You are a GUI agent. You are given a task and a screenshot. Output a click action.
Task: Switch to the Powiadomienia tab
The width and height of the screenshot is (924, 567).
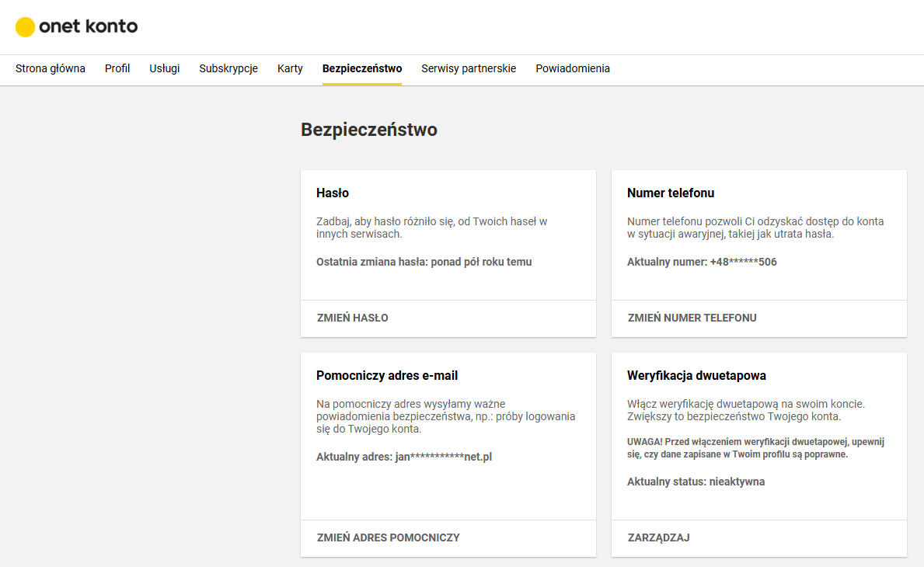pos(573,68)
